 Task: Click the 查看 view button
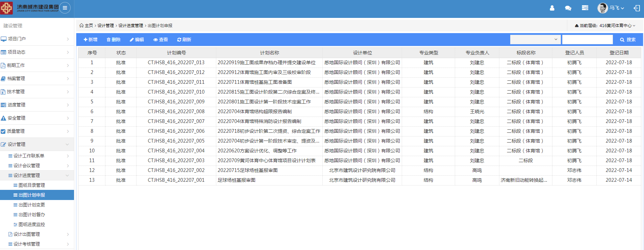pyautogui.click(x=160, y=40)
